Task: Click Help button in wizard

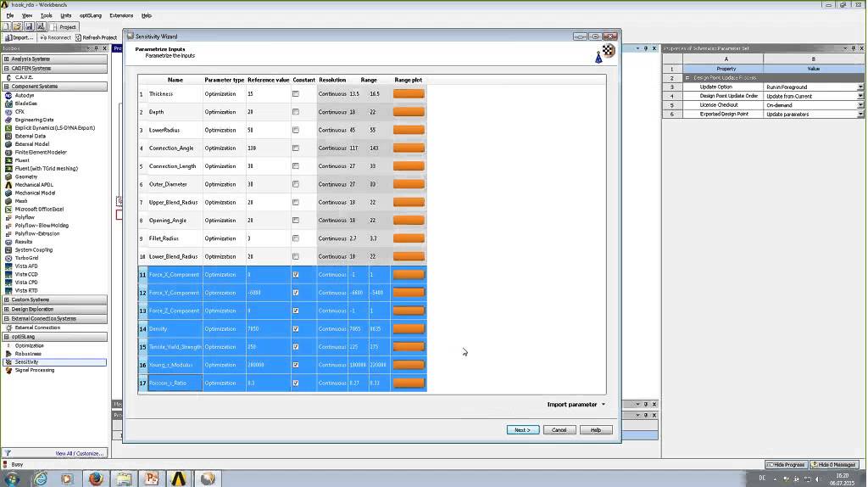Action: point(596,430)
